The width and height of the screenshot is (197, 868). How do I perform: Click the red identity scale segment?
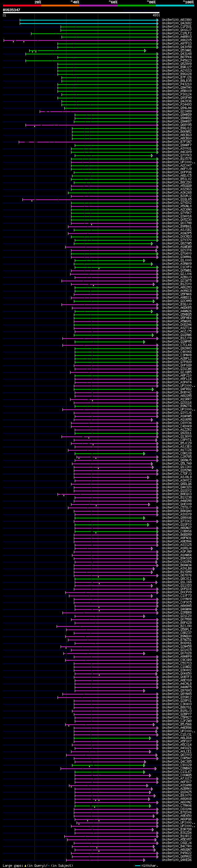coord(22,6)
